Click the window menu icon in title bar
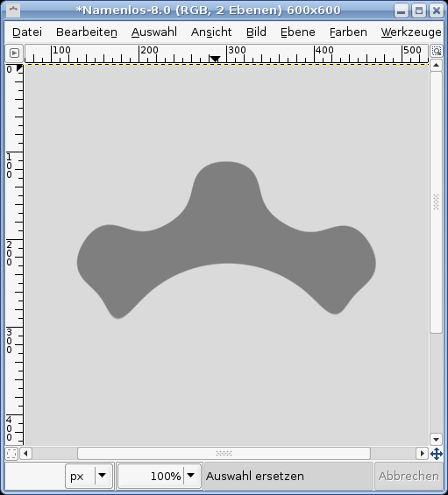The image size is (448, 495). coord(13,11)
